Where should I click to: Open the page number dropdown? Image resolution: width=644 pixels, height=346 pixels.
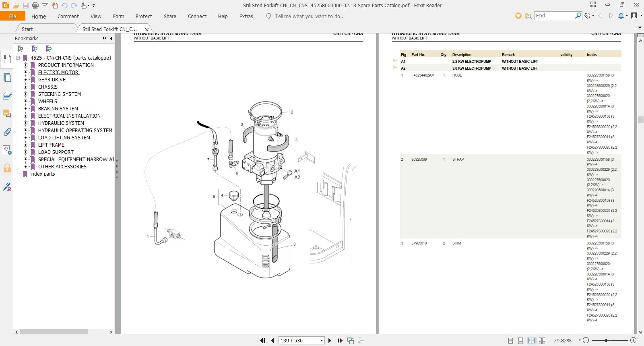(x=322, y=340)
